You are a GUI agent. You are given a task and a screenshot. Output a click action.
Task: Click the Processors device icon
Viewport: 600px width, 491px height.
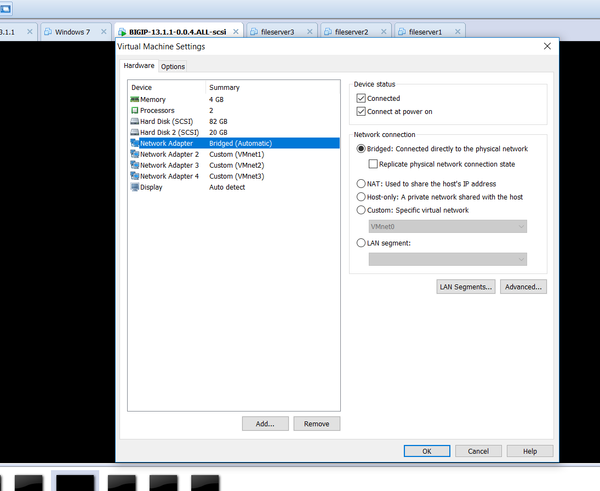click(x=134, y=111)
